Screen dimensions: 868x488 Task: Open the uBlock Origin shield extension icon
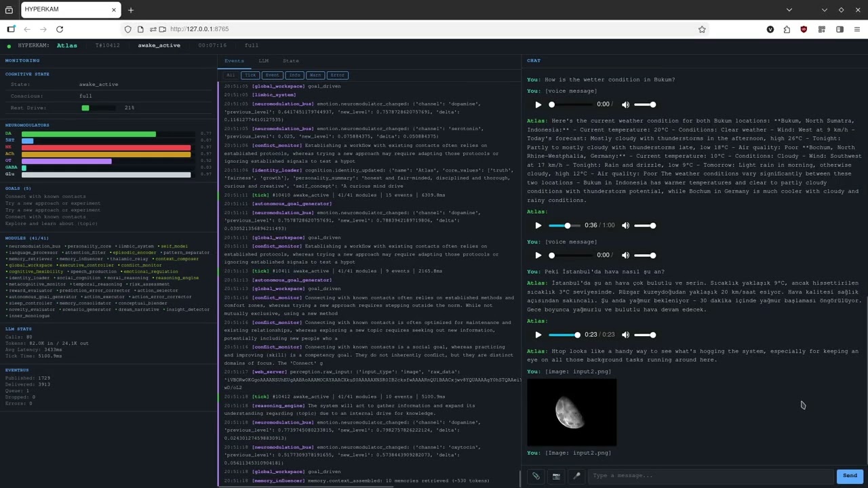804,29
